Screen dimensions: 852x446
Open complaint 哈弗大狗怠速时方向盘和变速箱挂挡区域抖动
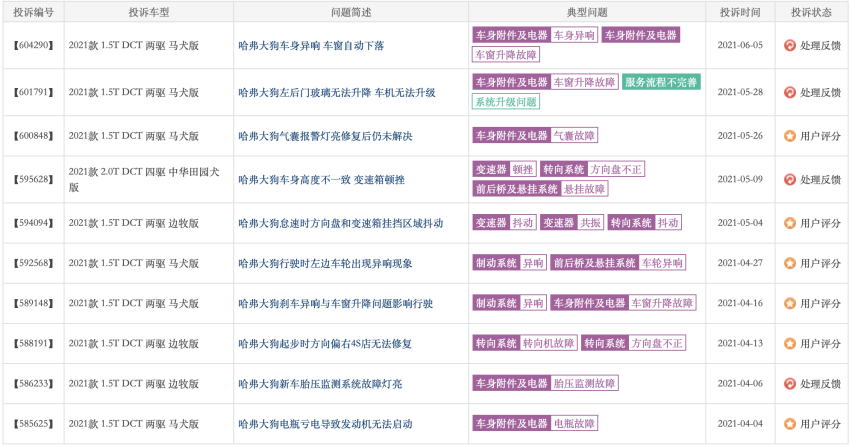(341, 223)
